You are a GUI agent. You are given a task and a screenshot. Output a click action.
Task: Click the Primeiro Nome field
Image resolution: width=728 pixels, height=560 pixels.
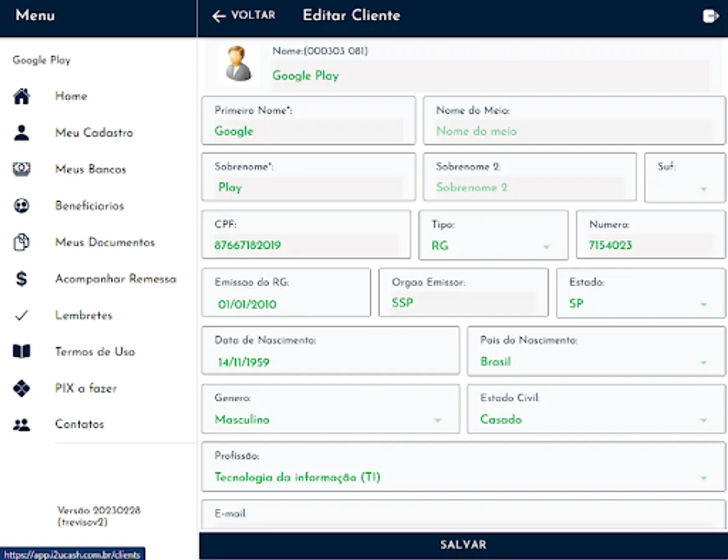pyautogui.click(x=309, y=121)
